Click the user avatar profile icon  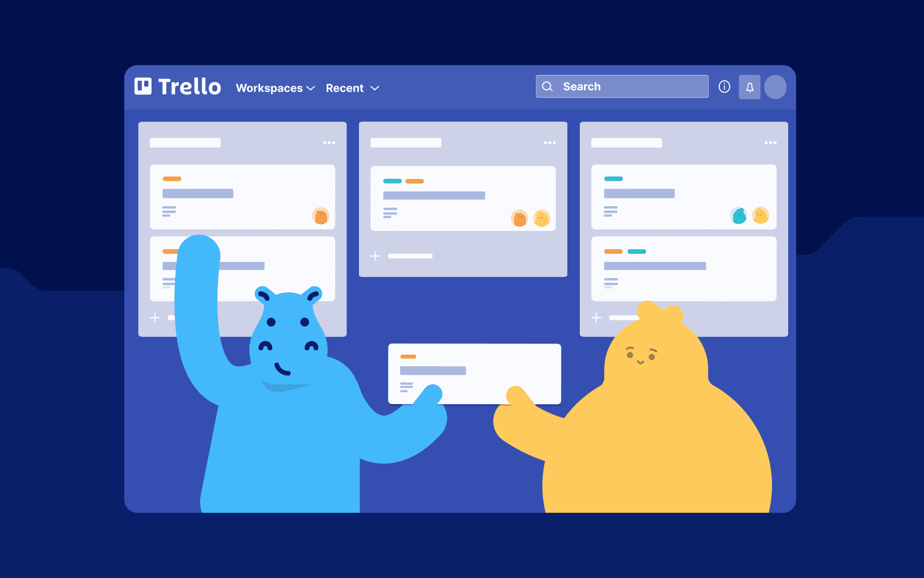(775, 87)
